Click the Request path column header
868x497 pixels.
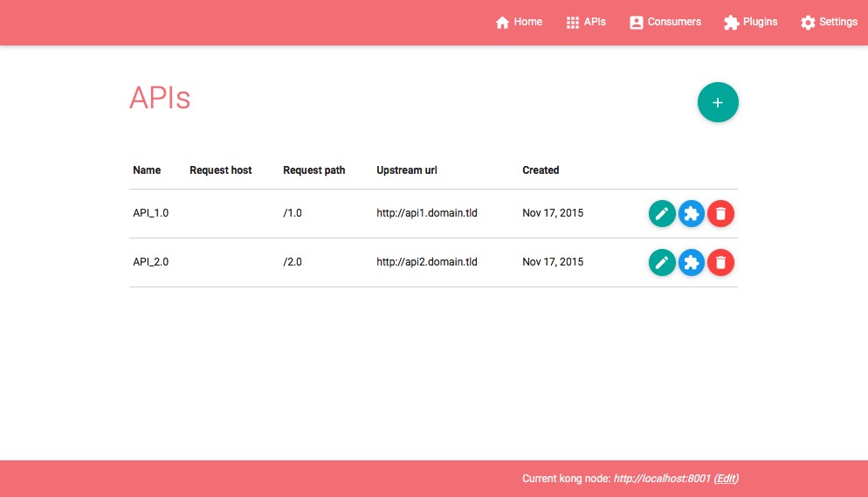point(313,170)
